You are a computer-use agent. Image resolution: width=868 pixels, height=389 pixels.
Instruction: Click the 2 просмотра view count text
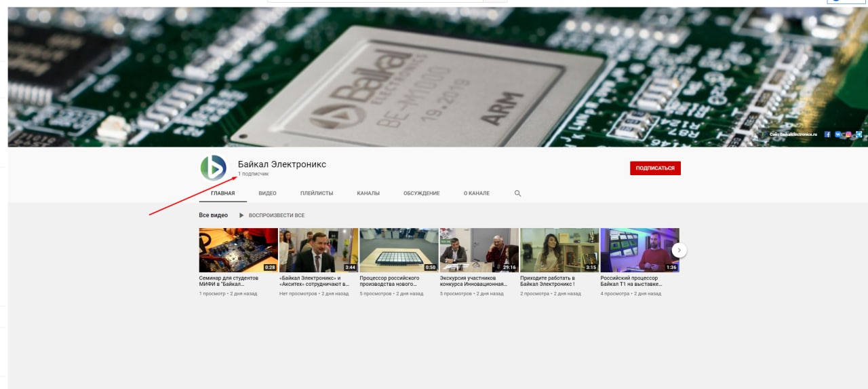coord(535,294)
